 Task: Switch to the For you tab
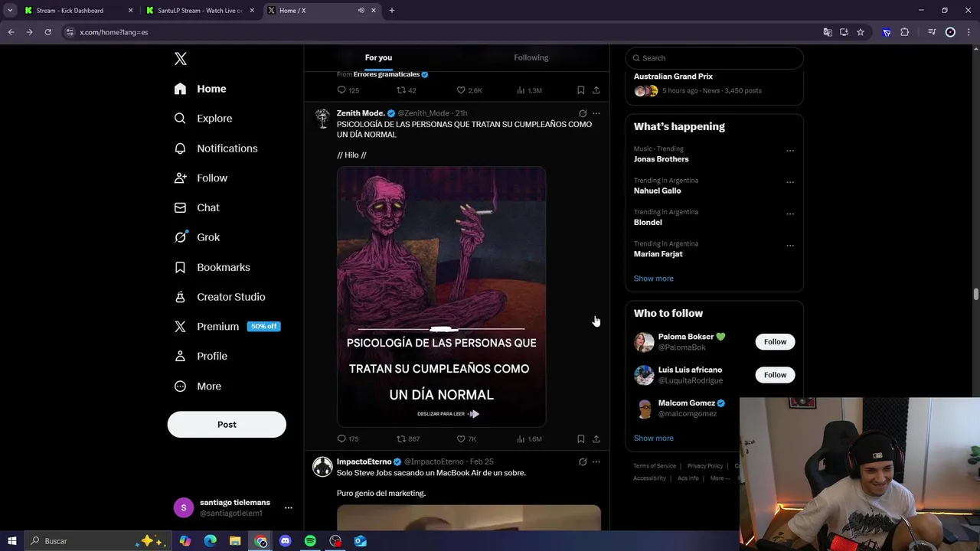tap(378, 58)
